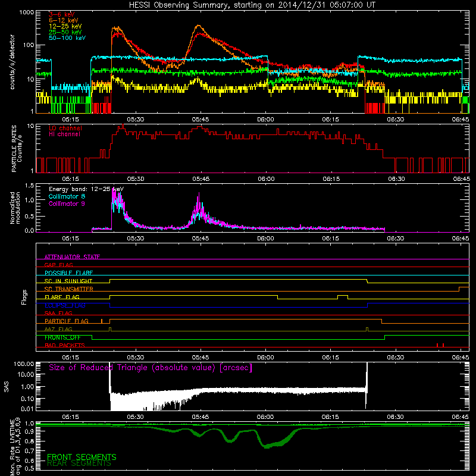The height and width of the screenshot is (476, 476).
Task: Click the "Mon. Rate LIVETIME" axis label
Action: (x=15, y=447)
